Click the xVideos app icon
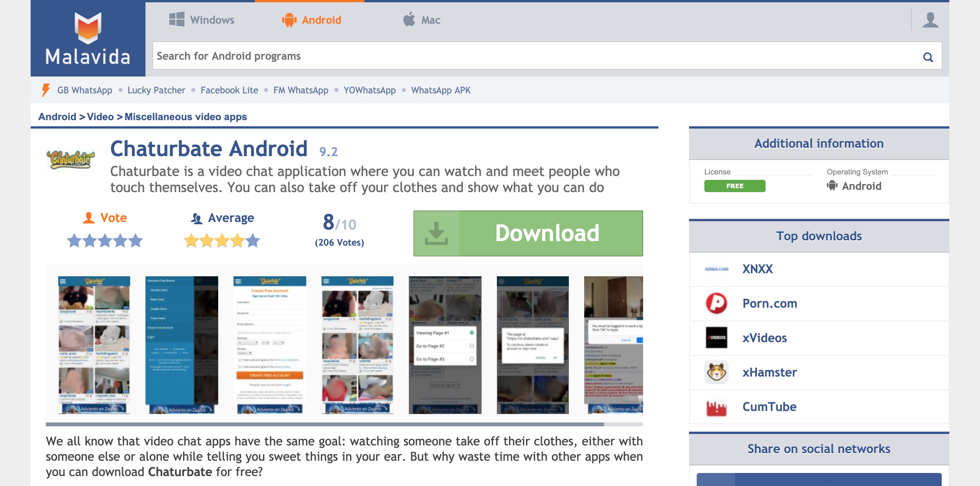This screenshot has height=486, width=980. [x=717, y=338]
